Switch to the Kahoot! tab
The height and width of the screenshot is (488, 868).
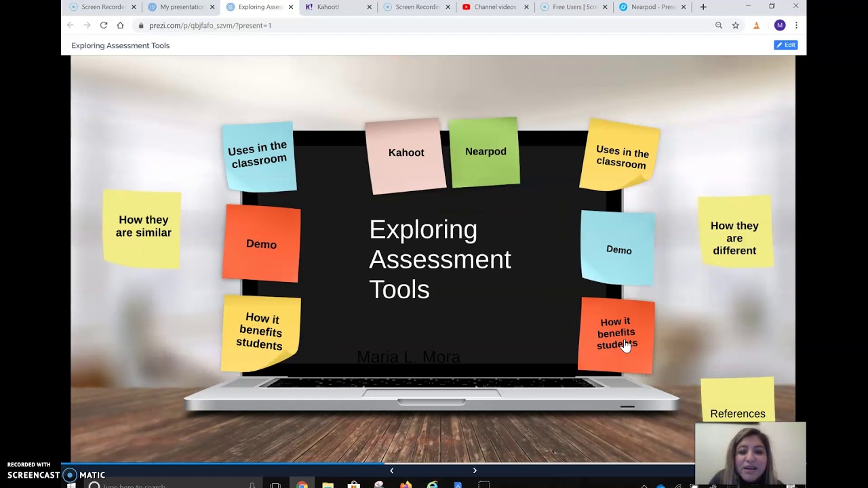point(338,7)
